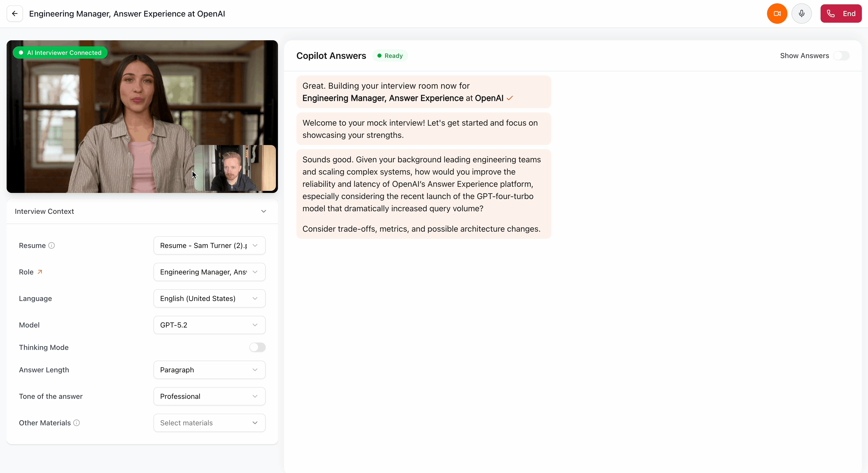Click the Copilot Answers heading
Image resolution: width=868 pixels, height=473 pixels.
(x=331, y=56)
